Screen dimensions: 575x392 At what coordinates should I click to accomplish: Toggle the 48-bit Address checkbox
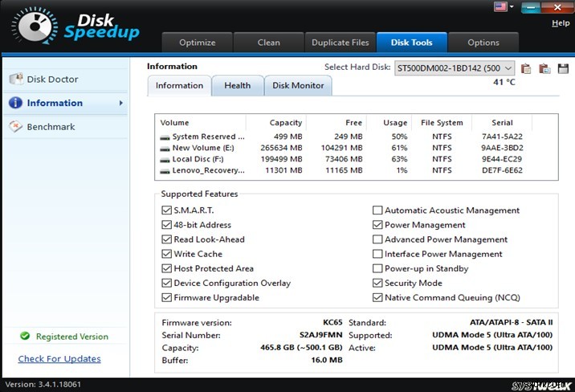pyautogui.click(x=166, y=225)
